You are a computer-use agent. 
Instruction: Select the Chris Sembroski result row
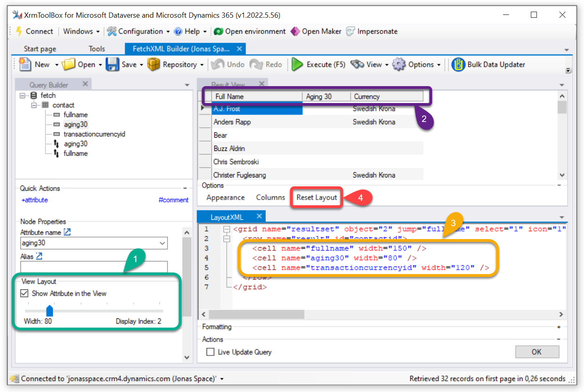pos(317,162)
